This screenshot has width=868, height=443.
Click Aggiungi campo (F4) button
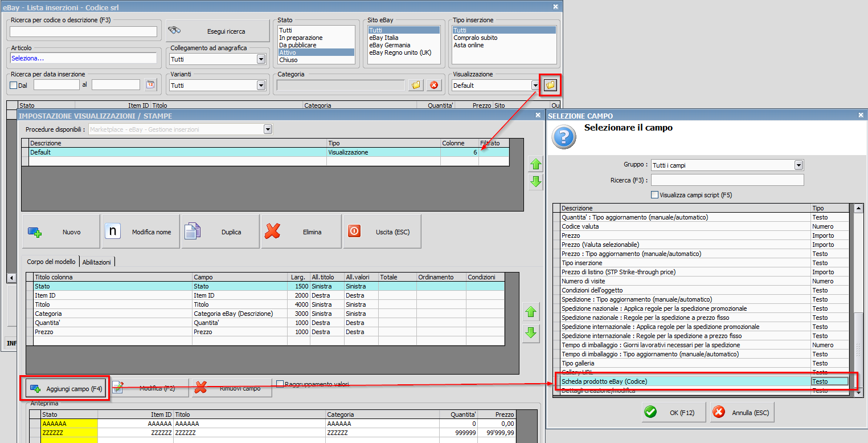coord(65,388)
